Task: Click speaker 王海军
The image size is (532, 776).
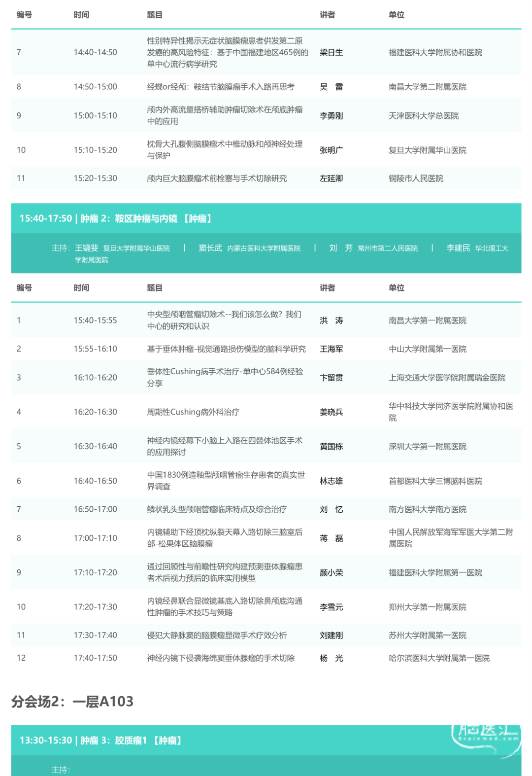Action: coord(331,349)
